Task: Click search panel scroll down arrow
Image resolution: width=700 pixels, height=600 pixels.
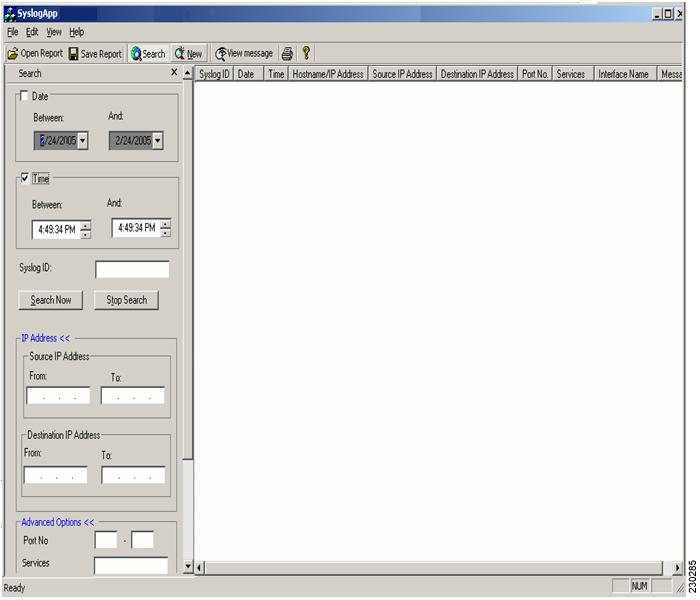Action: pyautogui.click(x=188, y=566)
